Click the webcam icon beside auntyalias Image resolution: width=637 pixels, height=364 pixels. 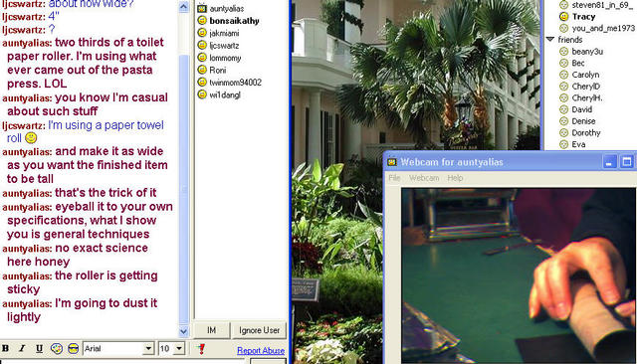[202, 8]
